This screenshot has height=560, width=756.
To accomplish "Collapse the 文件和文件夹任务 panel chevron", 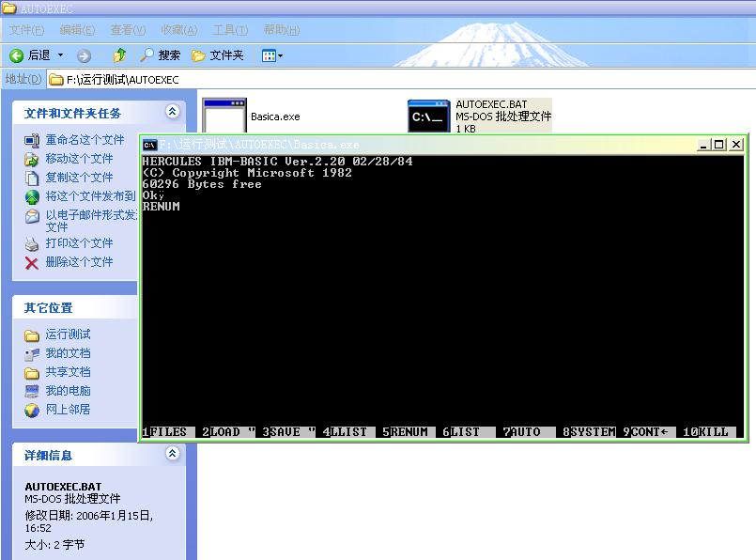I will [172, 112].
